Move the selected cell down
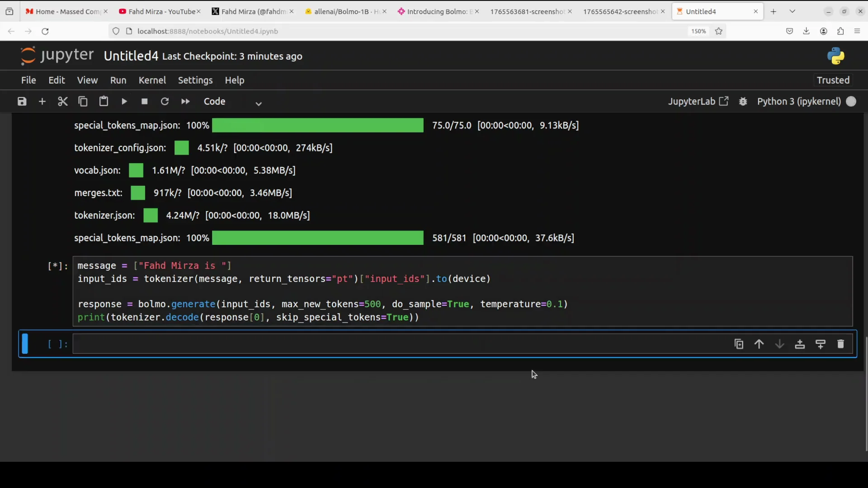868x488 pixels. 779,344
